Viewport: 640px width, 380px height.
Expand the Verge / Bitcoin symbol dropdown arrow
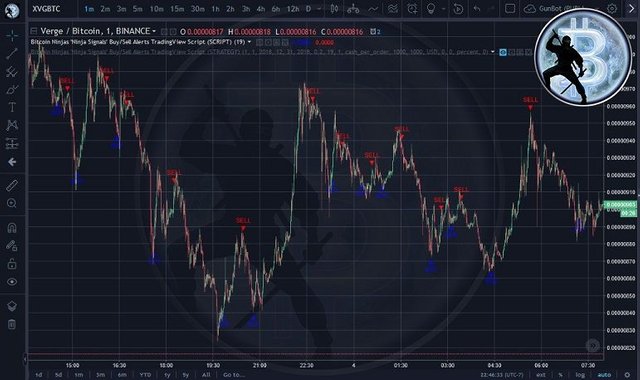coord(154,31)
